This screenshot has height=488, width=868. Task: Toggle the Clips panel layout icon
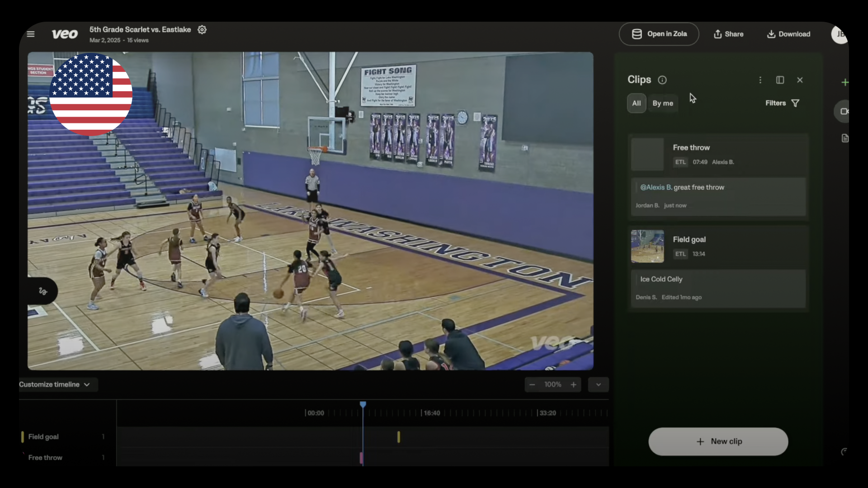[780, 80]
